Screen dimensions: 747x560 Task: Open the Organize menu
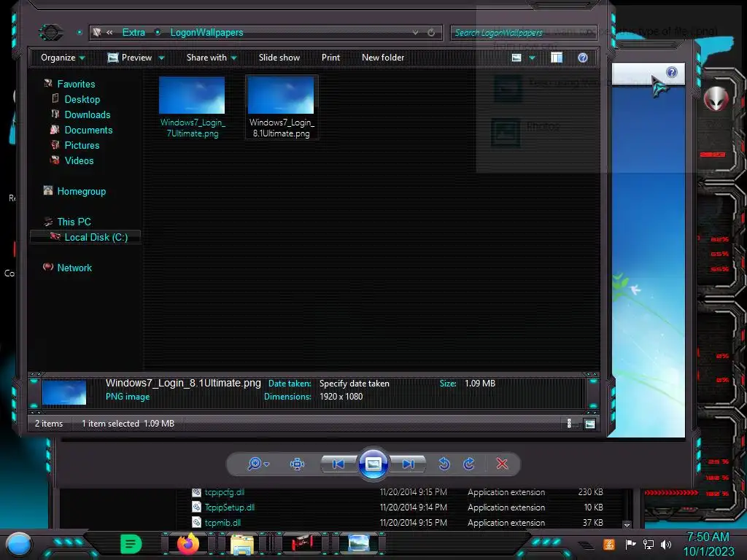tap(63, 58)
